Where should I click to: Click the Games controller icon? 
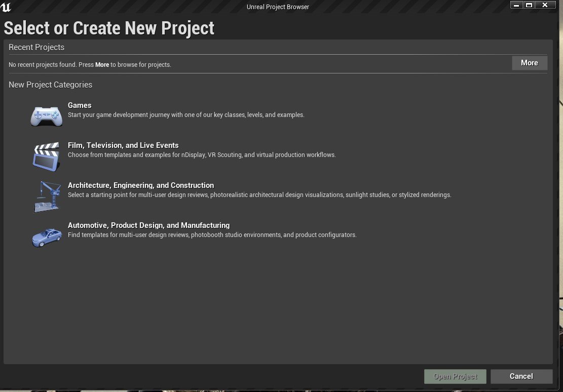(46, 116)
